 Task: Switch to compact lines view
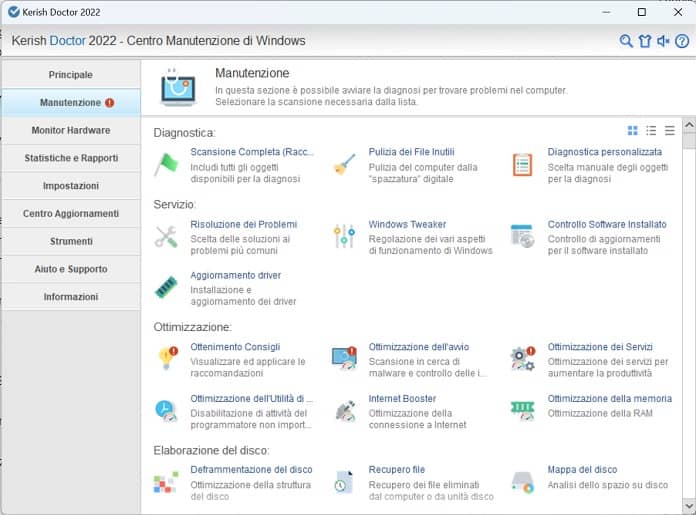669,131
